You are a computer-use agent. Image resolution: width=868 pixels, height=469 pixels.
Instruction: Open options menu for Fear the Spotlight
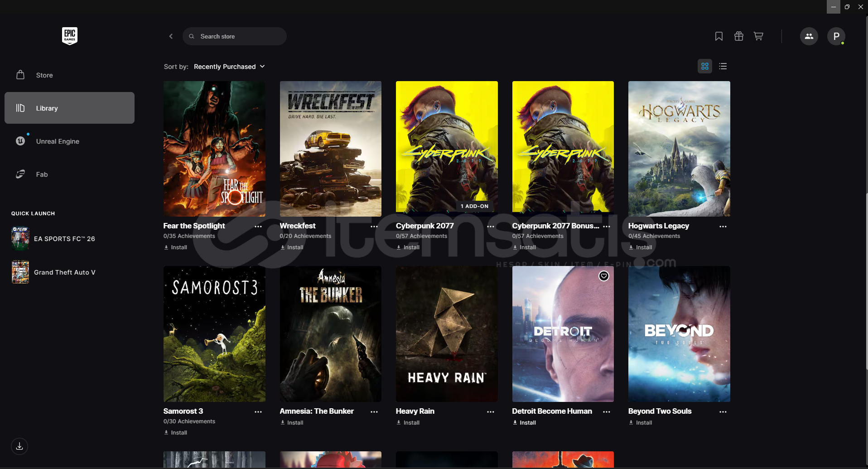[x=258, y=226]
